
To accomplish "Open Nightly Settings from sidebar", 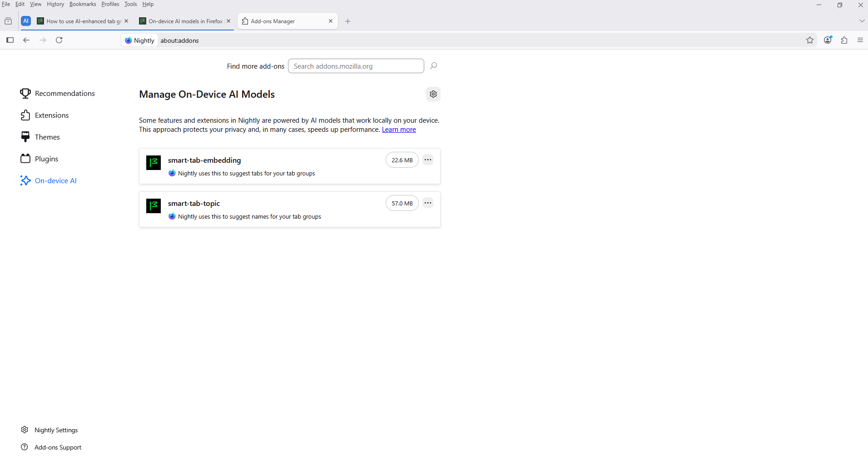I will (56, 430).
